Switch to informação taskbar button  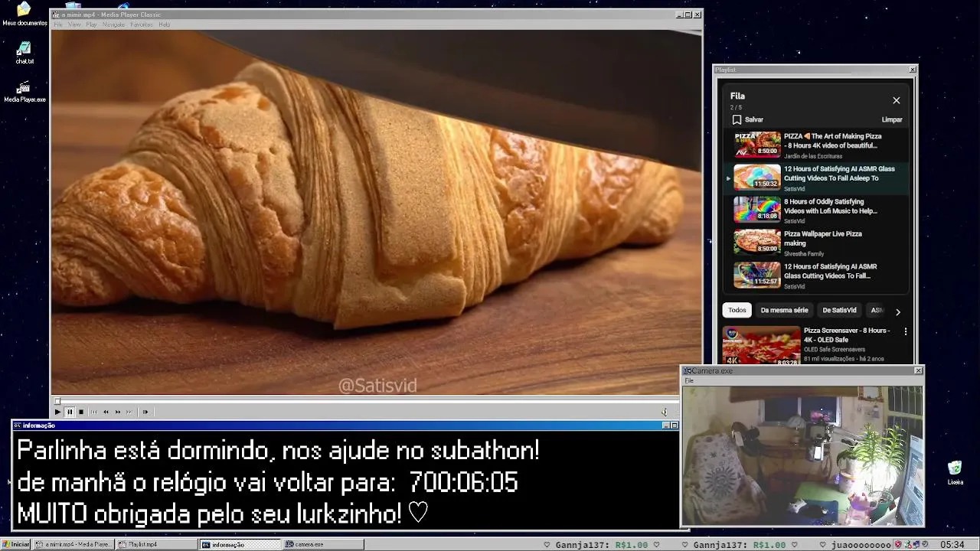pos(240,544)
